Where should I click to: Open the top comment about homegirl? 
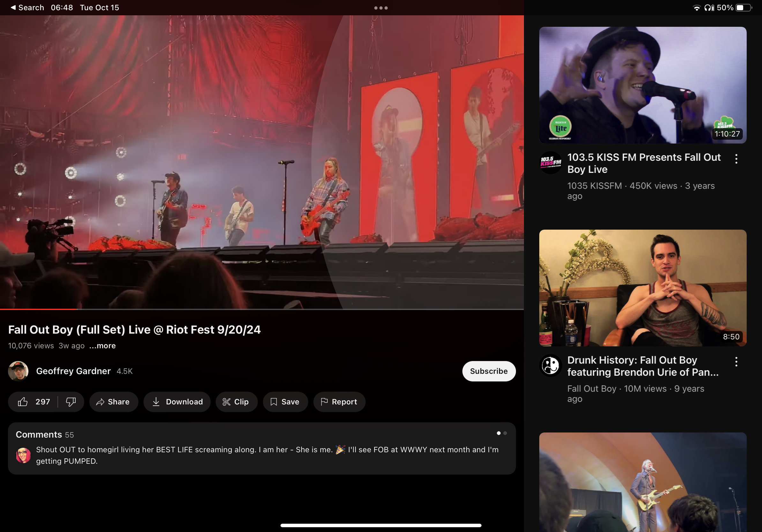click(267, 455)
